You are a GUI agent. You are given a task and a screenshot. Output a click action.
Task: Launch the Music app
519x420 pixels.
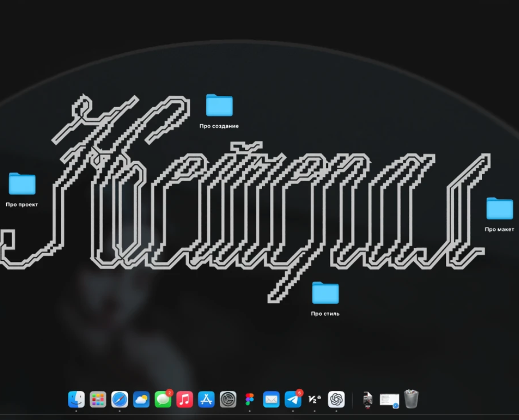[184, 400]
